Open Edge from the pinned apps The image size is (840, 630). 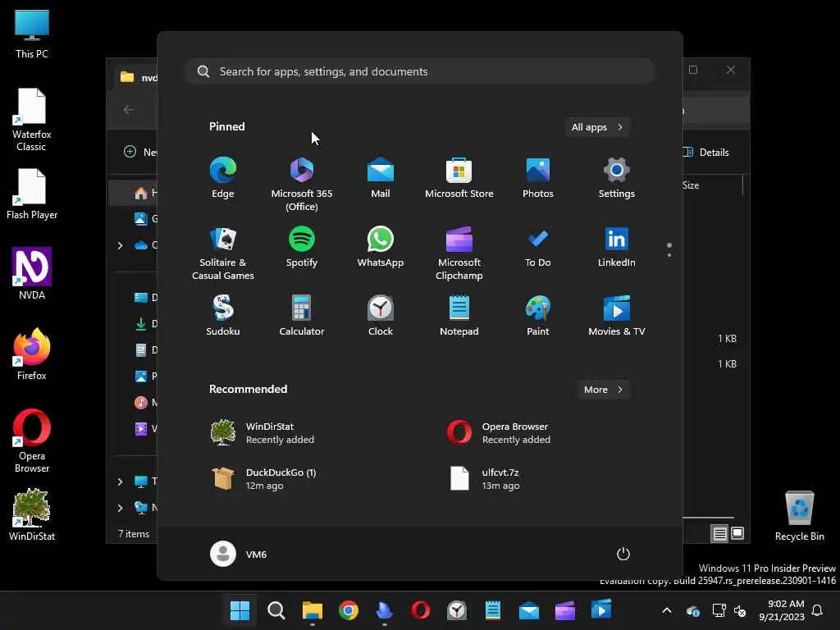[223, 178]
